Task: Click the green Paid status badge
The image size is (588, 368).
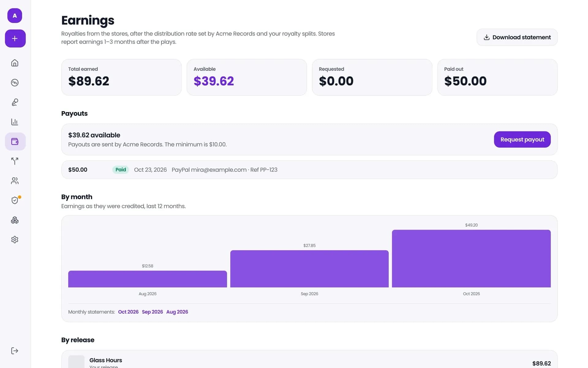Action: (121, 170)
